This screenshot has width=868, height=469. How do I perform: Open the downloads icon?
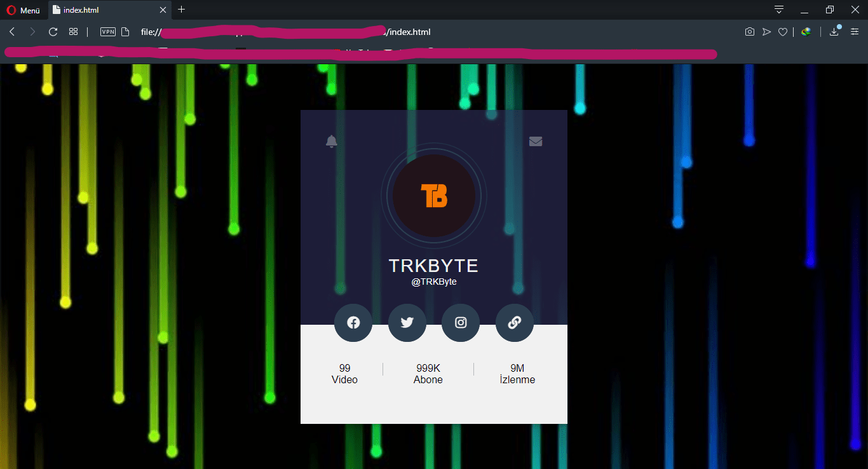click(x=834, y=32)
